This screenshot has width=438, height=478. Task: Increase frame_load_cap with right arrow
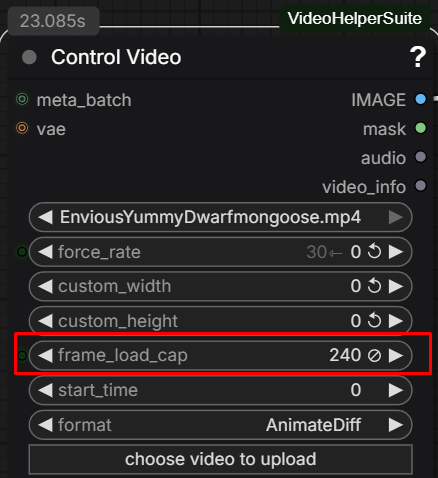pos(396,355)
